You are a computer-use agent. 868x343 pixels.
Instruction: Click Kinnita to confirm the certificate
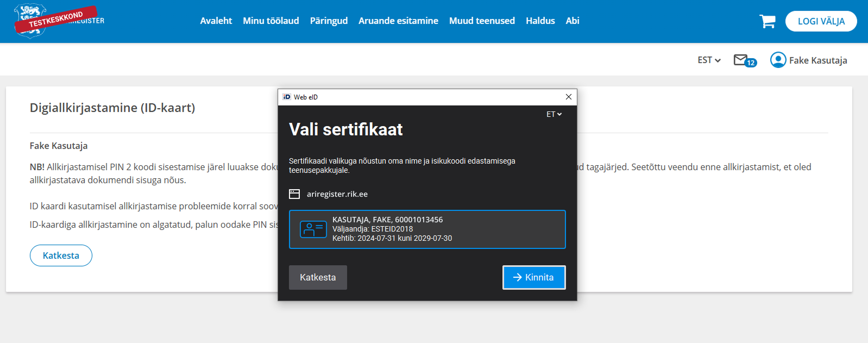point(534,277)
